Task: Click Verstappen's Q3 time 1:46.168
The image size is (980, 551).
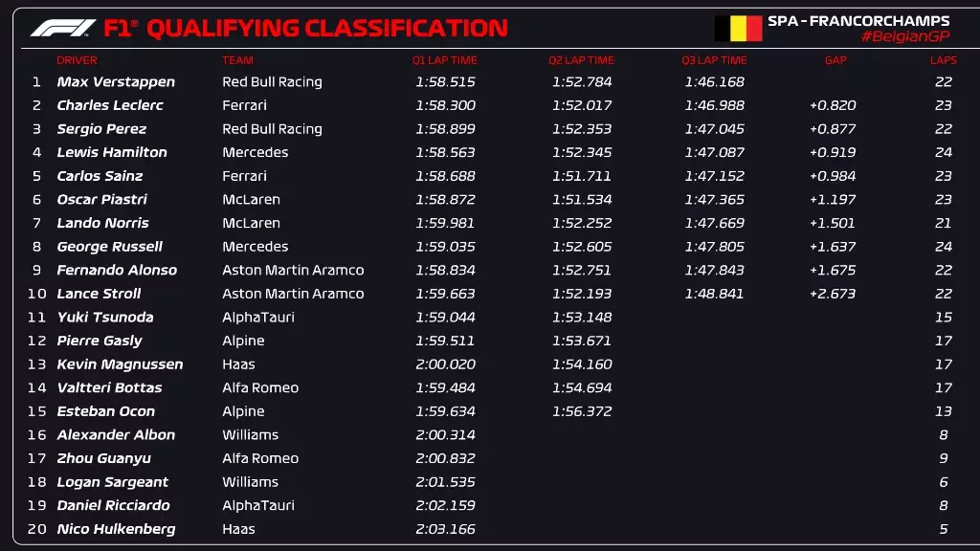Action: 714,82
